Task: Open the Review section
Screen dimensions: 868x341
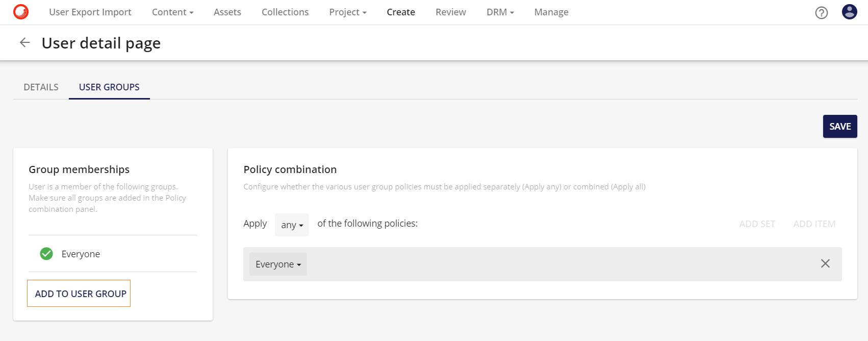Action: click(451, 12)
